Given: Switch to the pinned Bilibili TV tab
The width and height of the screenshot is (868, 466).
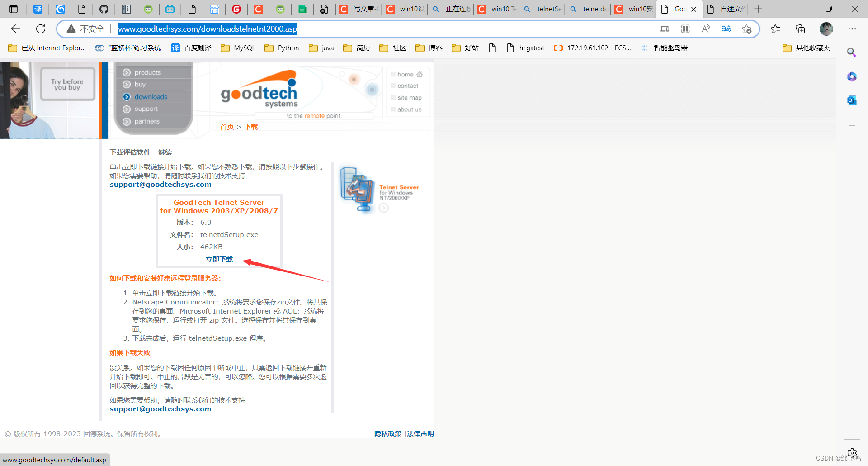Looking at the screenshot, I should [x=170, y=9].
